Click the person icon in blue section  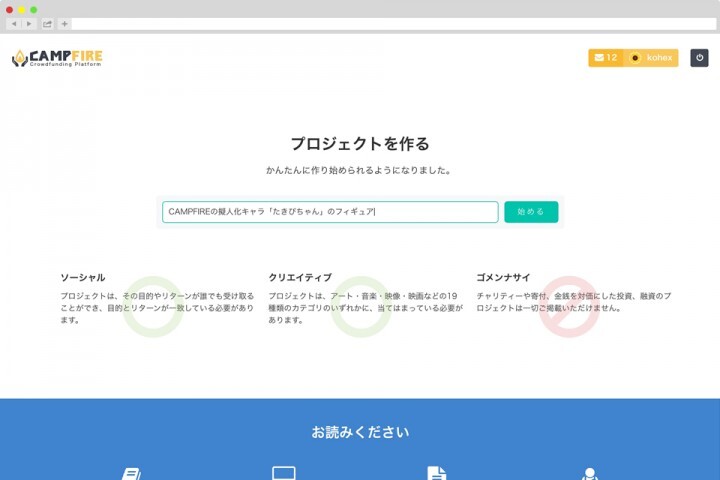(589, 474)
